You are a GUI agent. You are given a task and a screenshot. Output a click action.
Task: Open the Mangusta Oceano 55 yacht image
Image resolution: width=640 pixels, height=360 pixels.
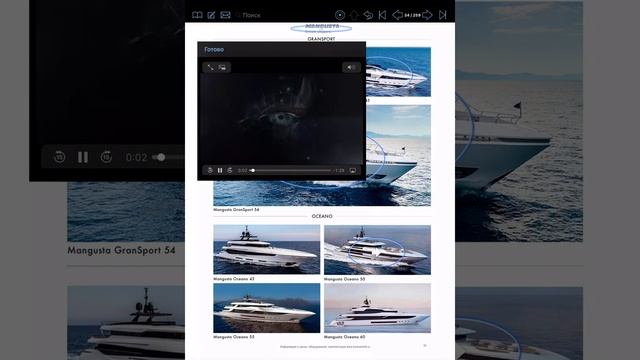(x=267, y=308)
